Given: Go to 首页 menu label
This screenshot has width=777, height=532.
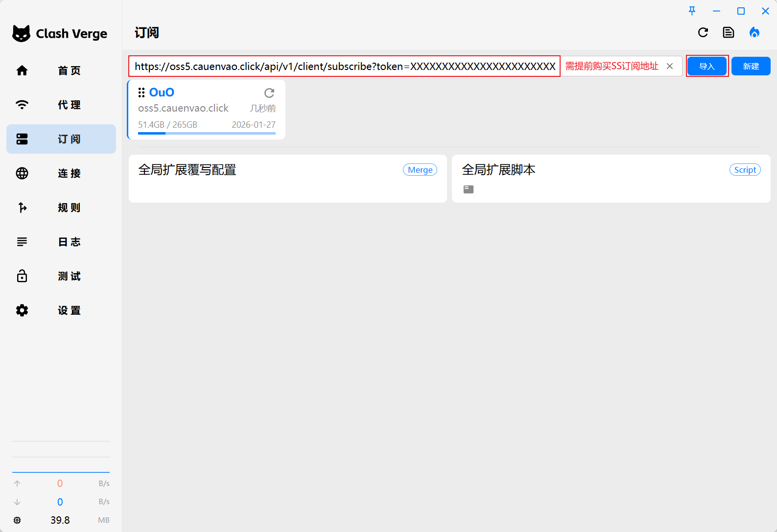Looking at the screenshot, I should click(x=69, y=70).
